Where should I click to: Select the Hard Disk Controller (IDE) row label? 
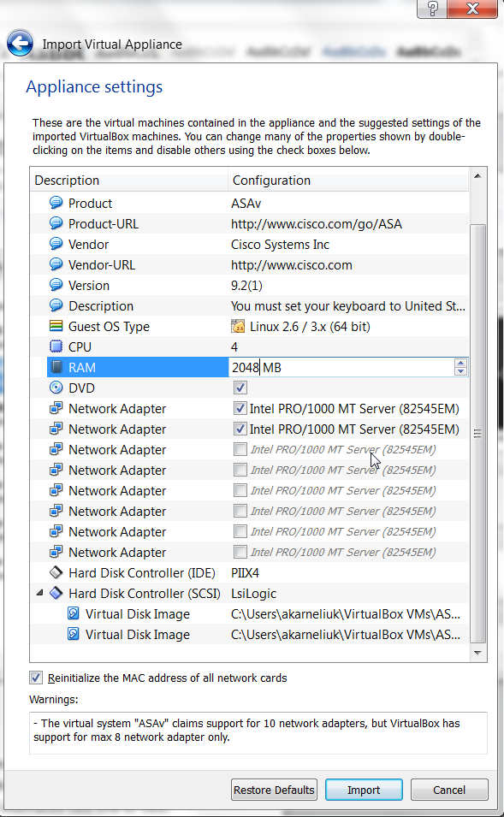(x=142, y=573)
